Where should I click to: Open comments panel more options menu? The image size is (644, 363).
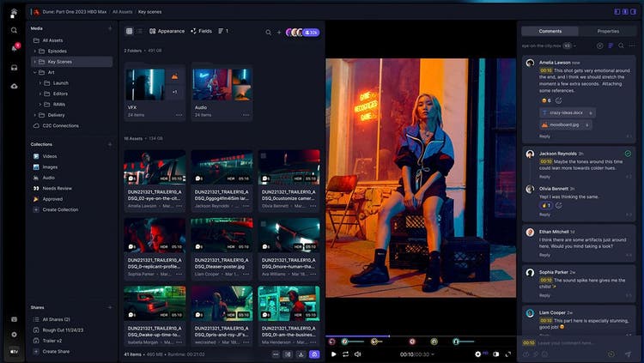(x=632, y=46)
